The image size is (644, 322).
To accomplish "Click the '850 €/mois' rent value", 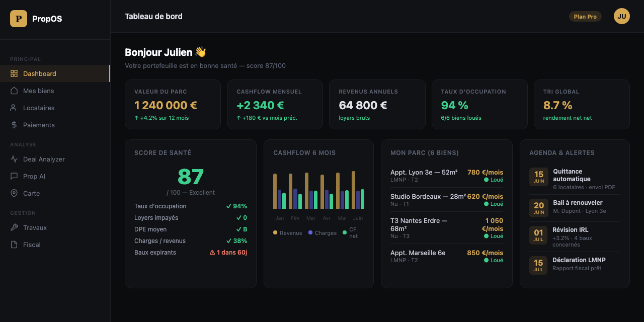I will tap(485, 253).
